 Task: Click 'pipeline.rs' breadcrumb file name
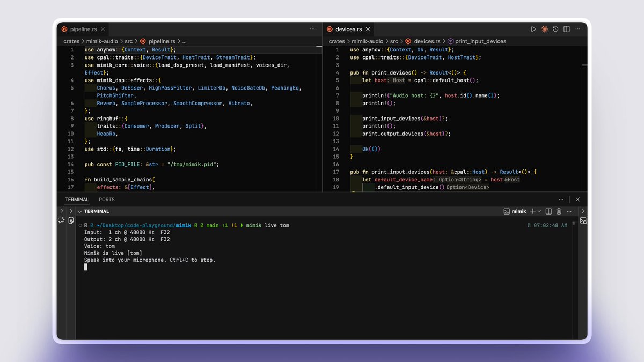pyautogui.click(x=162, y=41)
